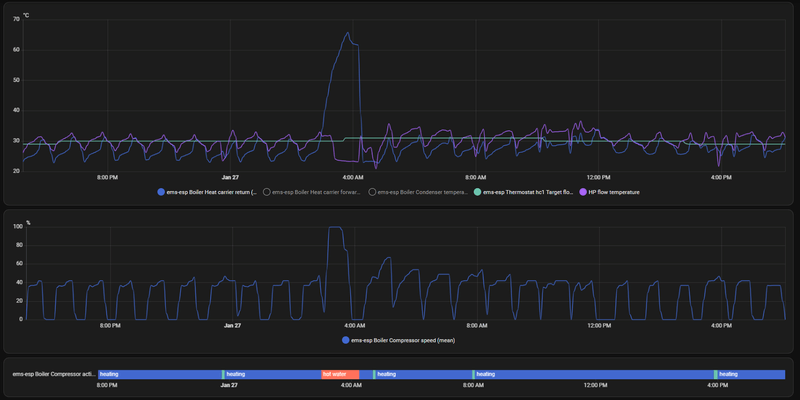Click the ems-esp Boiler Compressor activity row label
Image resolution: width=800 pixels, height=400 pixels.
pos(54,374)
